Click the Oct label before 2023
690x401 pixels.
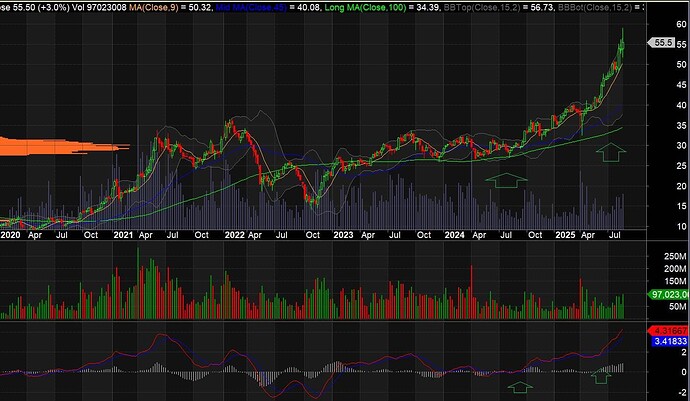coord(313,235)
